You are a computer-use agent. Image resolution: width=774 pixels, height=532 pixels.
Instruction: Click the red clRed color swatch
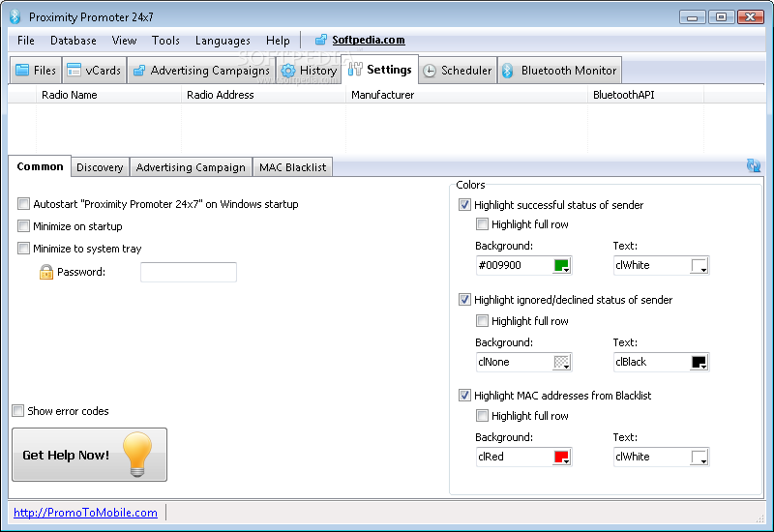[560, 457]
